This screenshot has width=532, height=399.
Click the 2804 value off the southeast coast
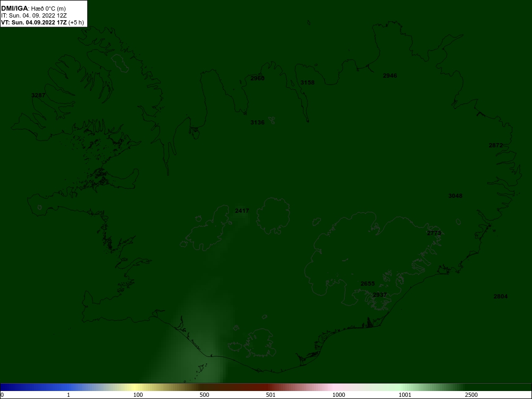(x=501, y=296)
